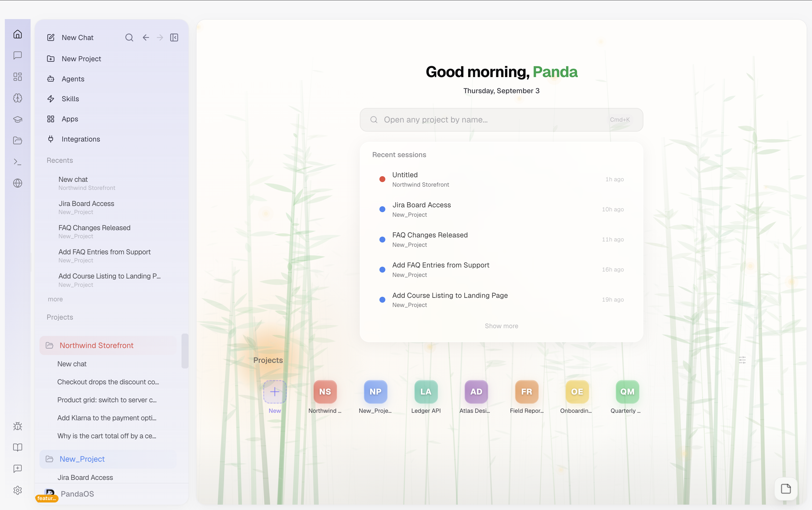This screenshot has width=812, height=510.
Task: Open the chat bubble icon in rail
Action: tap(17, 55)
